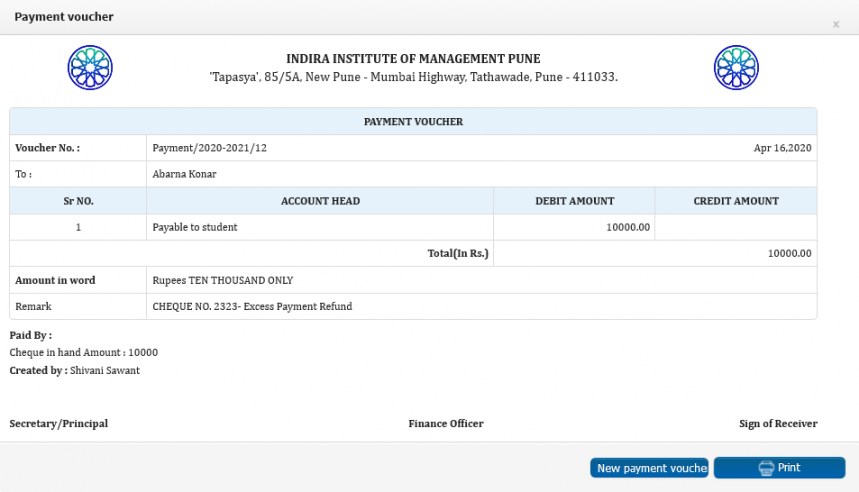Click the printer icon in Print button

(766, 468)
